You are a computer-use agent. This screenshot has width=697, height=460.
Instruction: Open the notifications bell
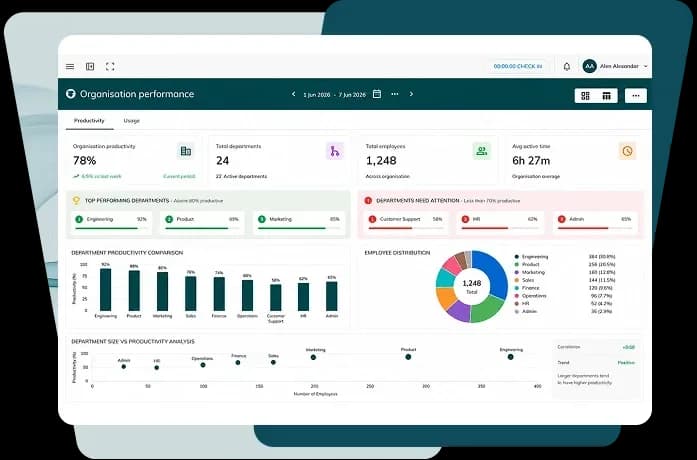566,66
